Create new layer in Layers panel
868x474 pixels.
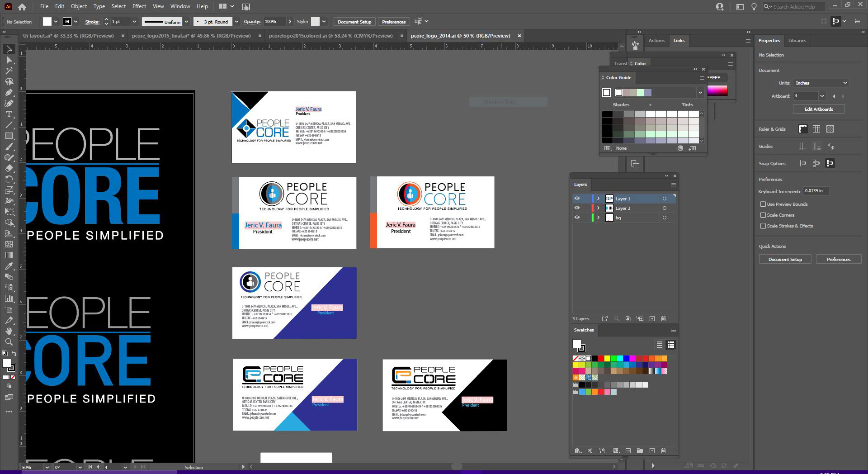[652, 318]
